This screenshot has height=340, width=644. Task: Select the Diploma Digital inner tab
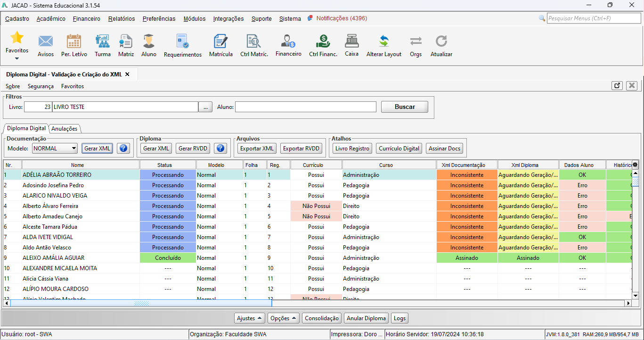click(26, 128)
